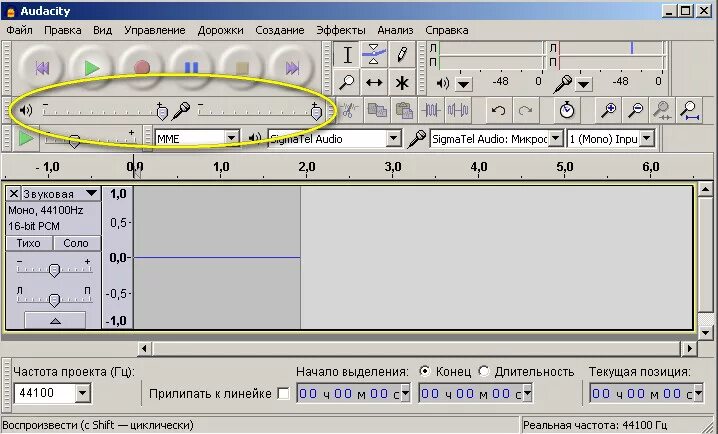This screenshot has height=434, width=718.
Task: Open the Файл menu
Action: click(19, 30)
